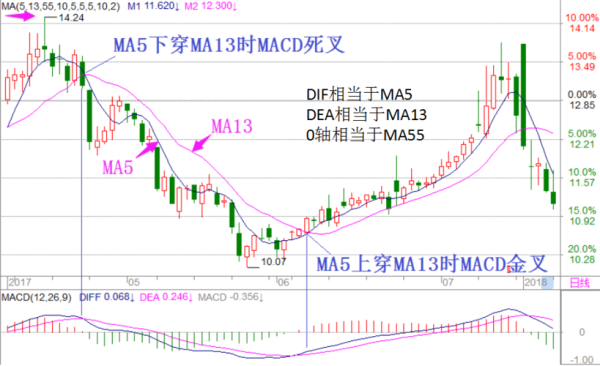This screenshot has height=366, width=600.
Task: Select the 13.49 price axis value
Action: coord(582,67)
